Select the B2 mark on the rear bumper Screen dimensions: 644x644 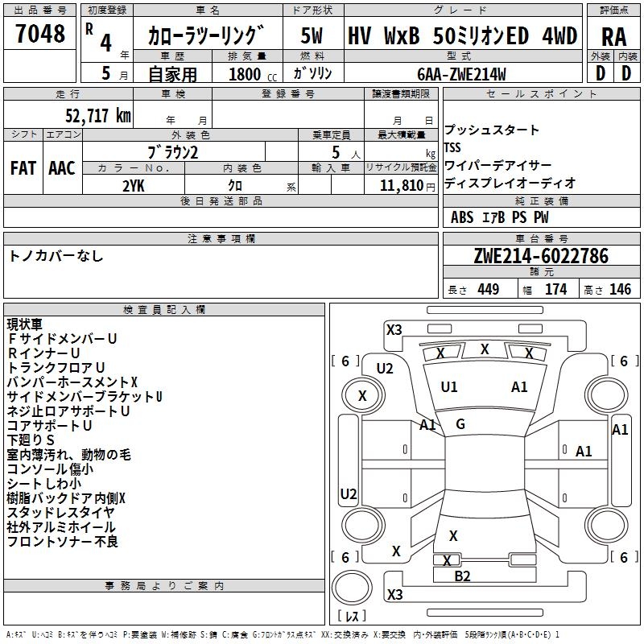click(462, 576)
